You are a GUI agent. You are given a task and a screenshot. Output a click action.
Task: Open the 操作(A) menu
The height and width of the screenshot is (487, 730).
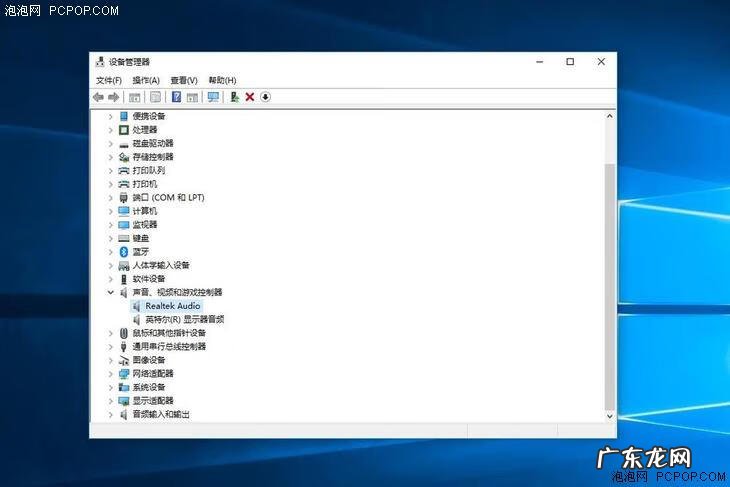[146, 81]
